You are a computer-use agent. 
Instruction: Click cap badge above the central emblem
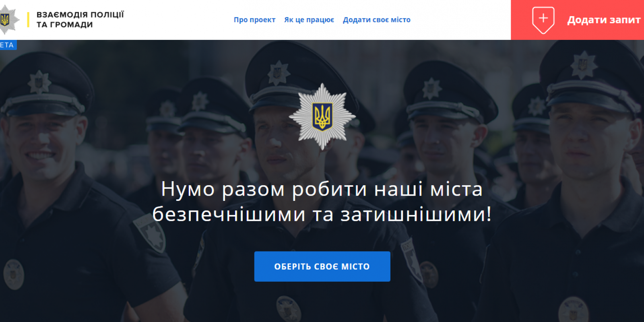[x=278, y=73]
